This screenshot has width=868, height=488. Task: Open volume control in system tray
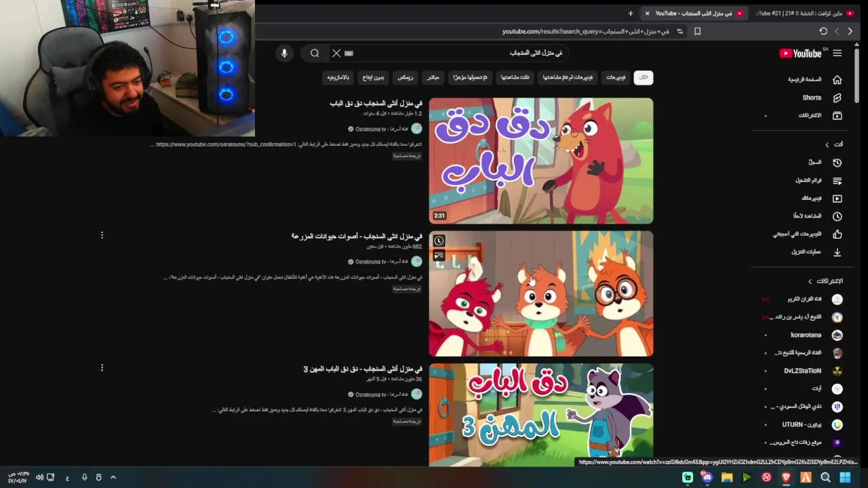pos(39,477)
